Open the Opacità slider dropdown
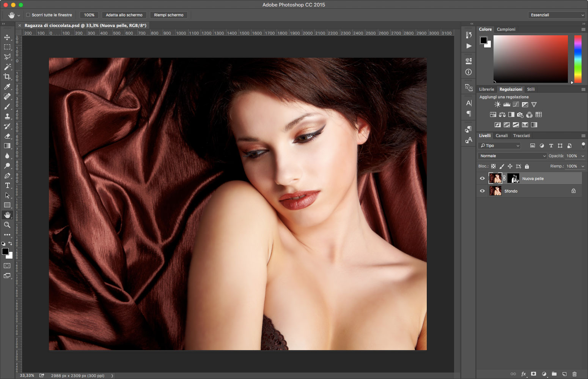Screen dimensions: 588x379 [x=583, y=156]
